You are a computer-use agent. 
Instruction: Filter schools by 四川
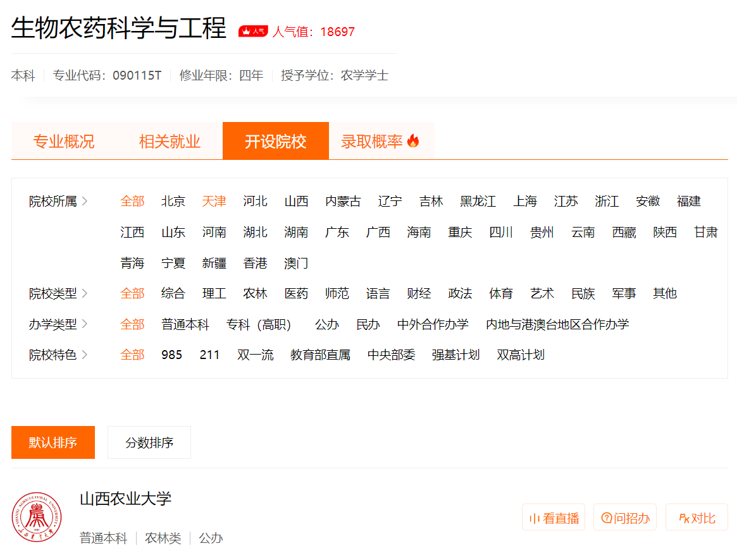(501, 232)
